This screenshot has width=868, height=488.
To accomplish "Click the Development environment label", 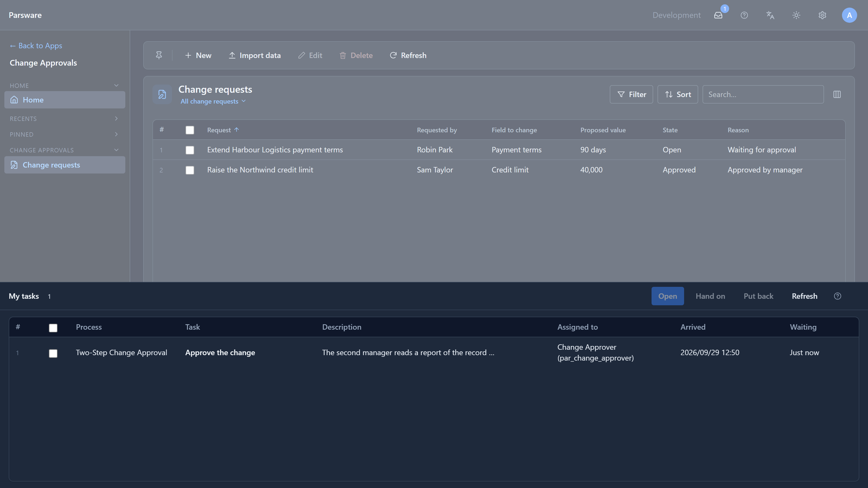I will pos(676,15).
